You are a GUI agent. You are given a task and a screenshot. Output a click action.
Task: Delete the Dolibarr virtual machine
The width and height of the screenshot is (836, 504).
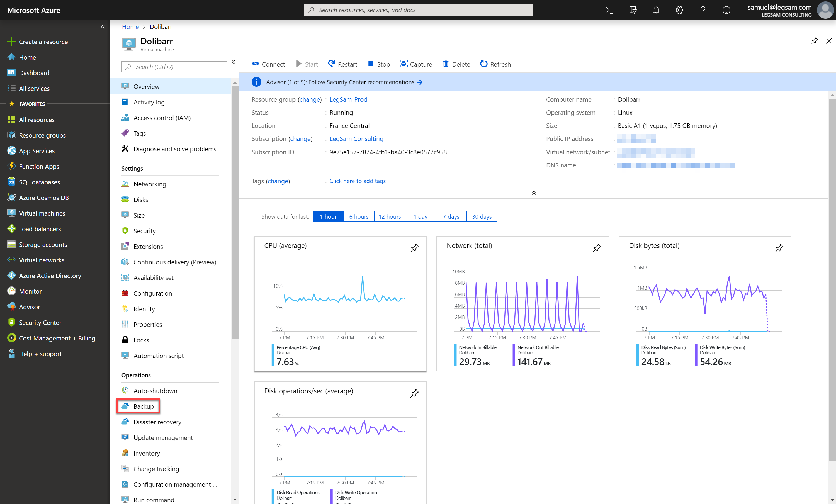pos(456,64)
